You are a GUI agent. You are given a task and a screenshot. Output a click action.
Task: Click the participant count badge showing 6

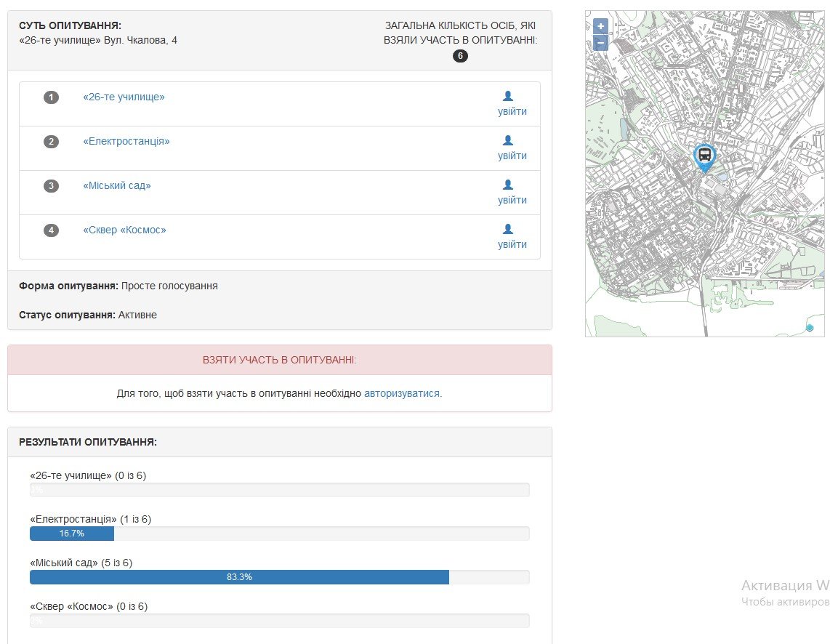[x=460, y=56]
